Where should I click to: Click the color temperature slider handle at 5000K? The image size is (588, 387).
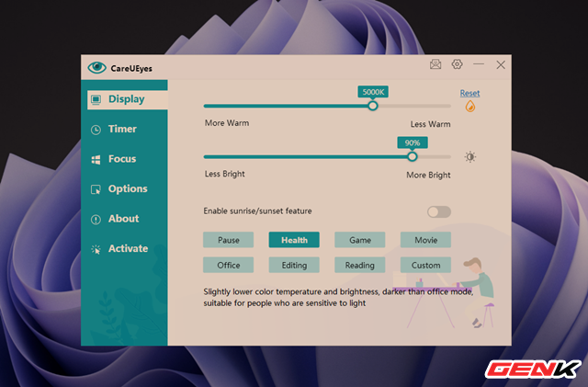(x=372, y=106)
